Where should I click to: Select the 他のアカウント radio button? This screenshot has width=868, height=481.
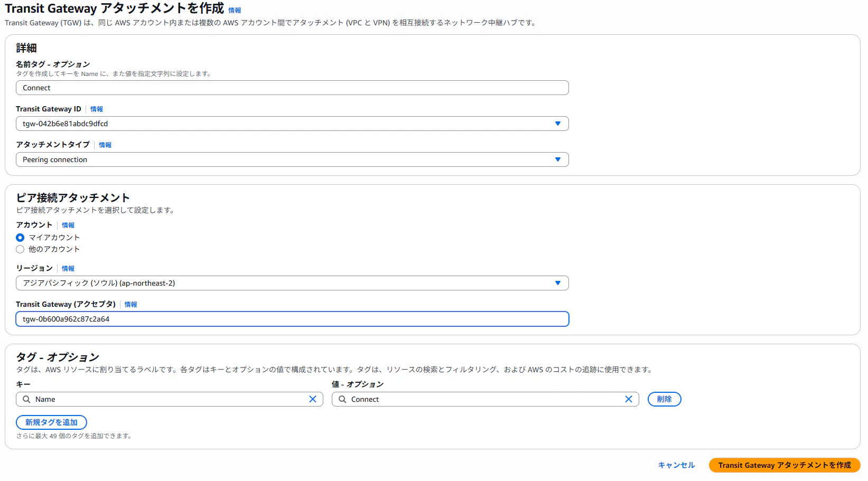[20, 249]
